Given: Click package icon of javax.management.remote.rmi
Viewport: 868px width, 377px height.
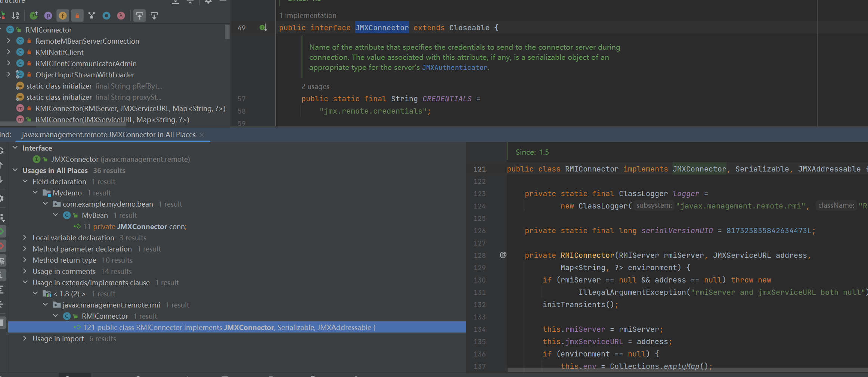Looking at the screenshot, I should click(x=57, y=305).
